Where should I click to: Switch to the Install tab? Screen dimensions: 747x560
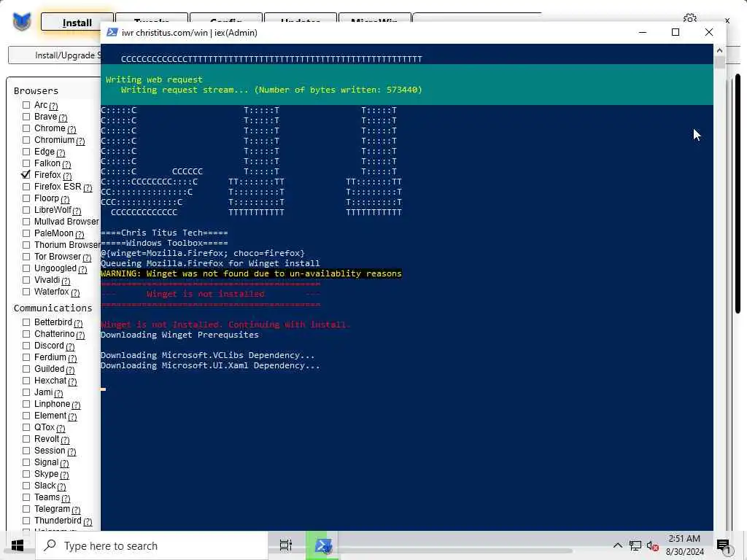[77, 22]
